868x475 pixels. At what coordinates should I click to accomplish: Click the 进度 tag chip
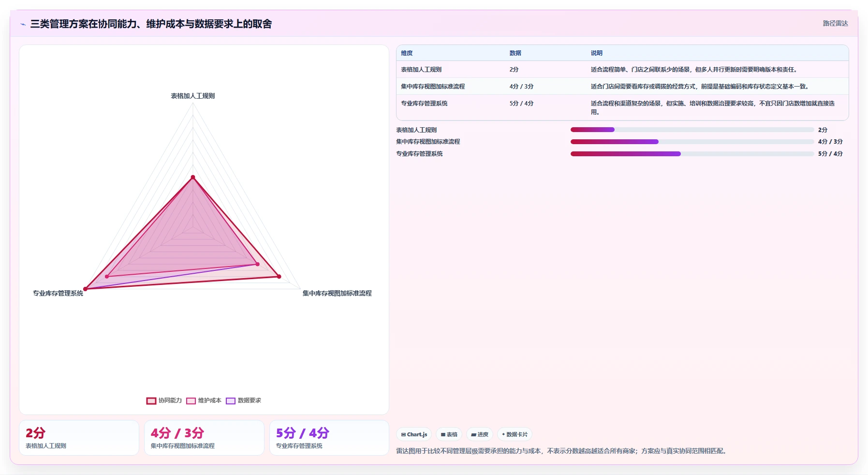tap(480, 434)
